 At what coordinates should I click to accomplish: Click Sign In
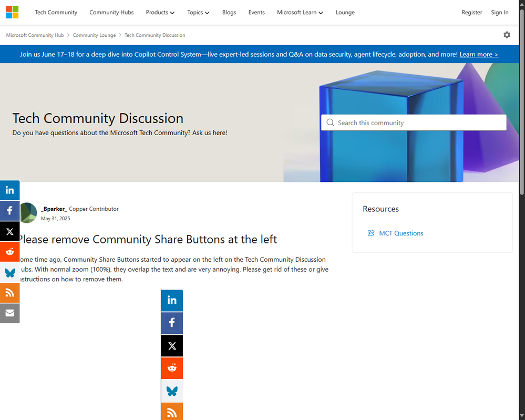click(x=500, y=13)
